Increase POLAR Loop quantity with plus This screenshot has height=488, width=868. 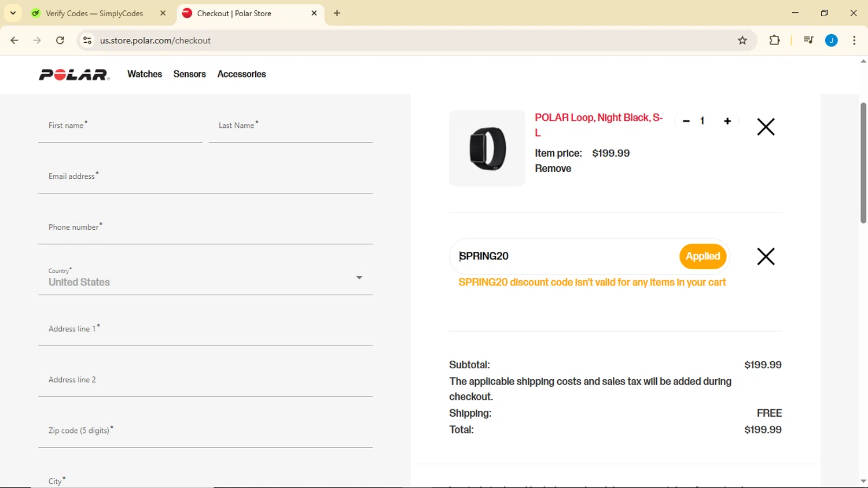[727, 121]
